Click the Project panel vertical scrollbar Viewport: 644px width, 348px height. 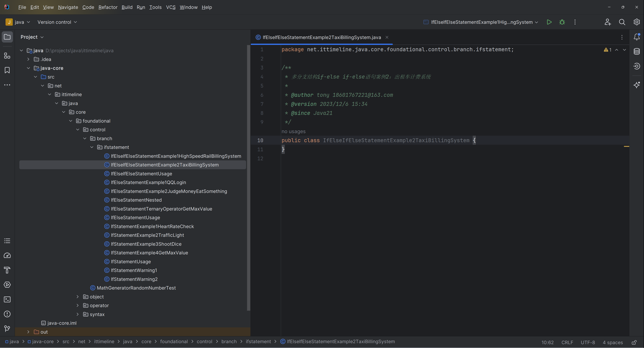[248, 178]
